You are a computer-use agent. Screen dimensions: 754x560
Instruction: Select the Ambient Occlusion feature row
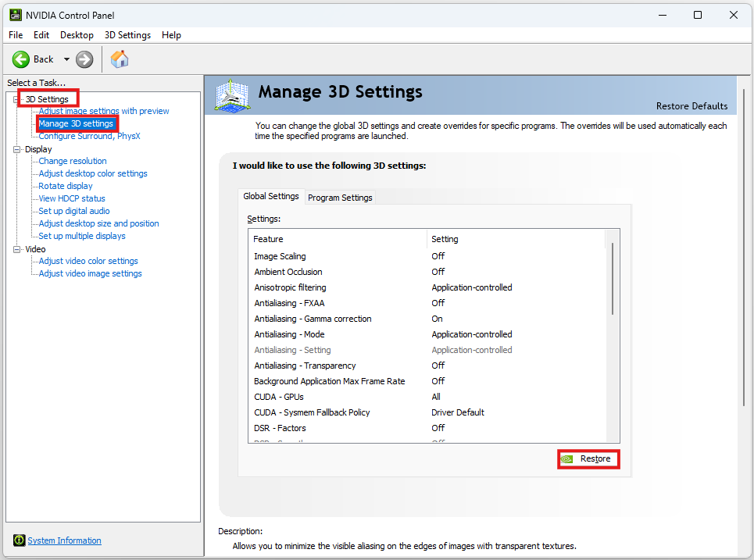(427, 272)
